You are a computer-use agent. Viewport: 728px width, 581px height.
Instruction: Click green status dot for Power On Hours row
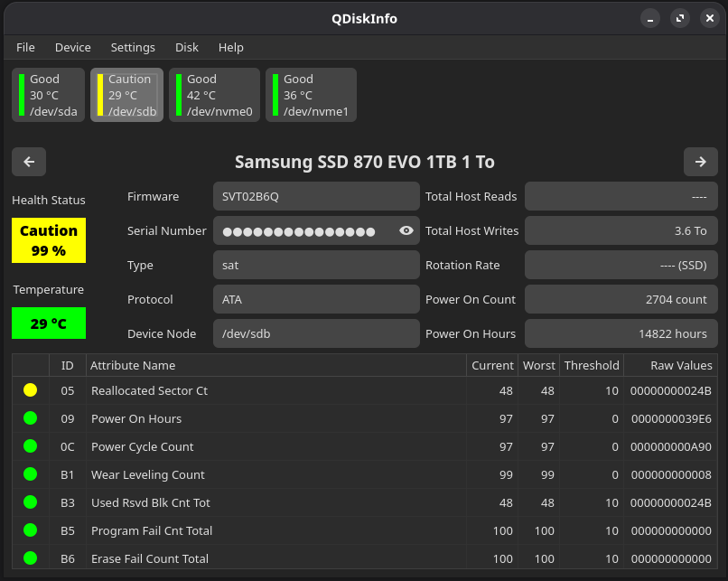click(x=30, y=418)
